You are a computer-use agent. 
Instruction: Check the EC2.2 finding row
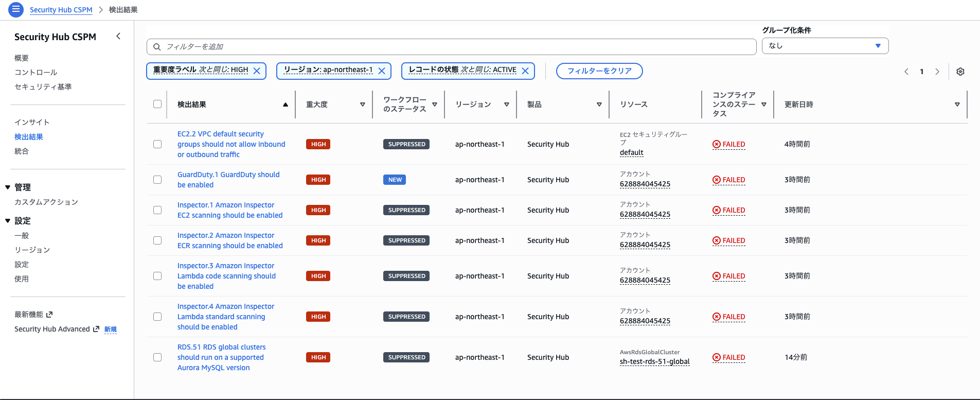coord(157,144)
